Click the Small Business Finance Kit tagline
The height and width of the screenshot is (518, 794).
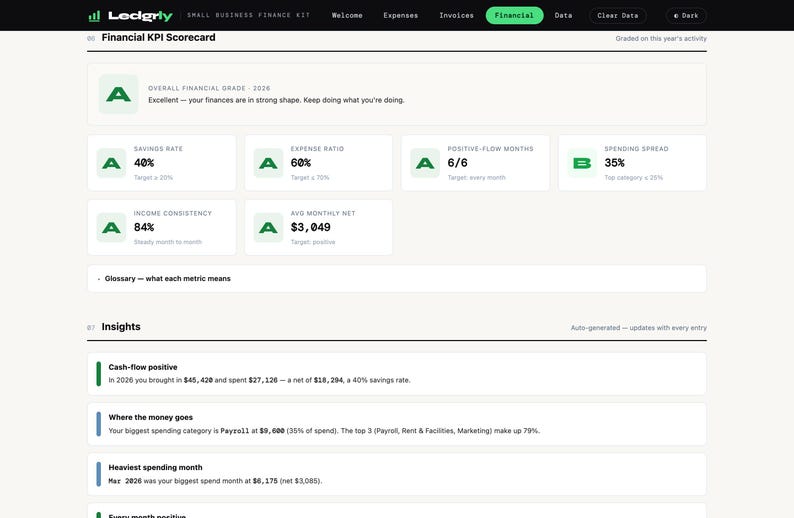249,15
